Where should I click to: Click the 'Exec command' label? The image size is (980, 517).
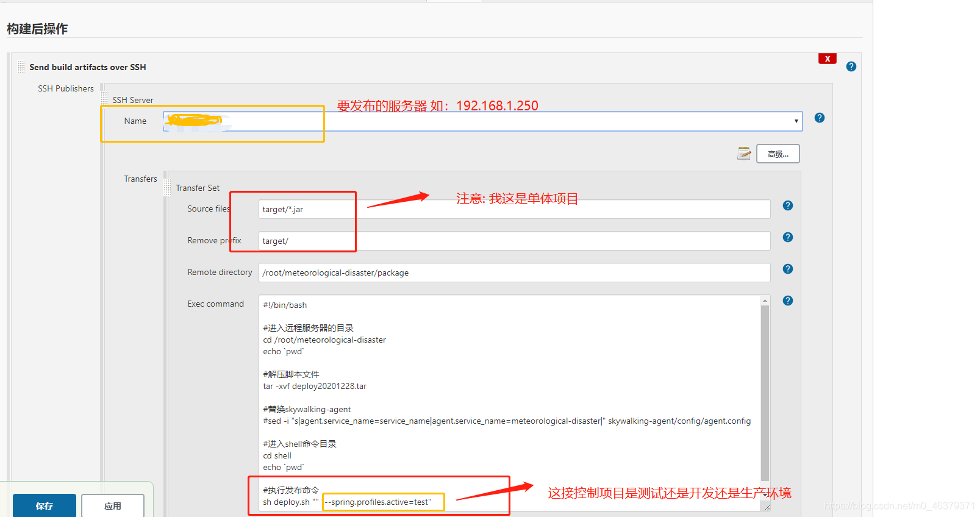[x=216, y=304]
